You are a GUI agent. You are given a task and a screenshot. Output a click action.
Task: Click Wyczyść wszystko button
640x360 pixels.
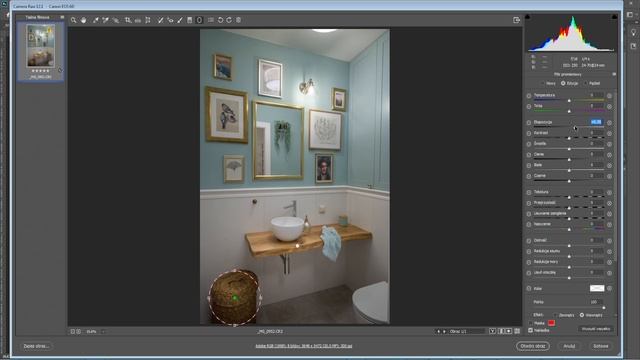596,329
